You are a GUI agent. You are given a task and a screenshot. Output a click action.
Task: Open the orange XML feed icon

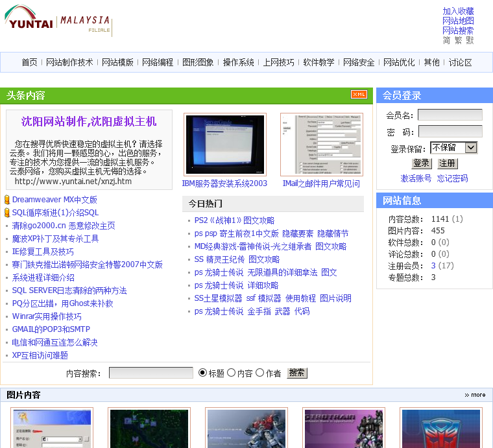point(359,94)
